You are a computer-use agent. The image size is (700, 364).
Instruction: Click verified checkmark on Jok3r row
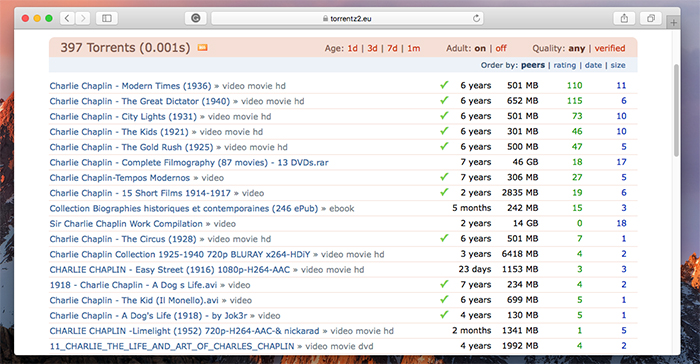[x=444, y=314]
